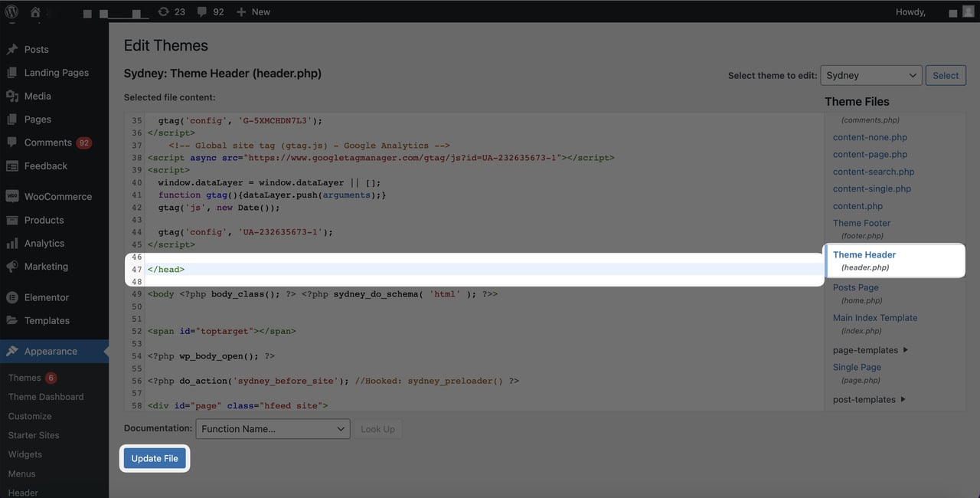Click the Update File button
The height and width of the screenshot is (498, 980).
coord(155,458)
